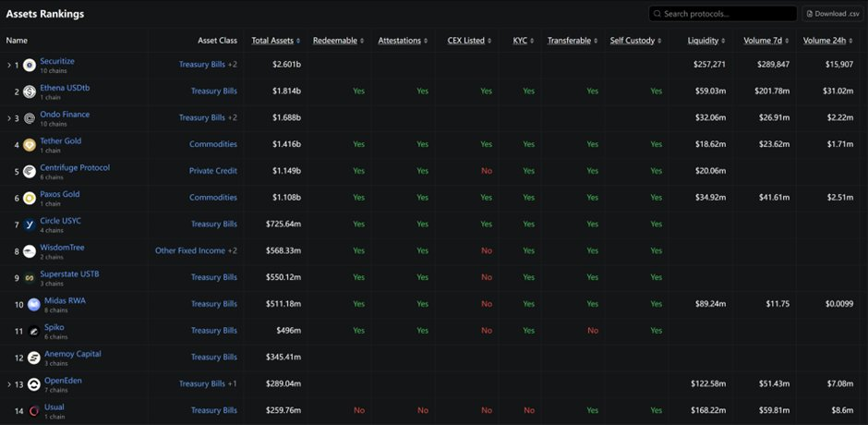This screenshot has height=425, width=868.
Task: Sort by Redeemable column header
Action: coord(337,41)
